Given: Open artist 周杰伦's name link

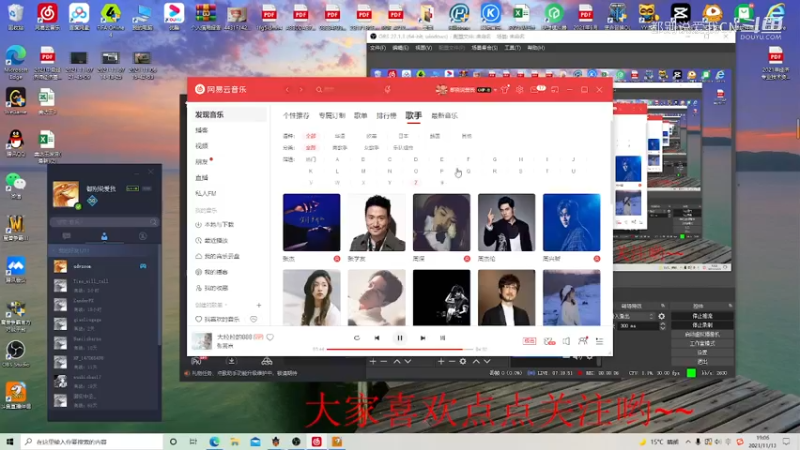Looking at the screenshot, I should click(x=487, y=259).
